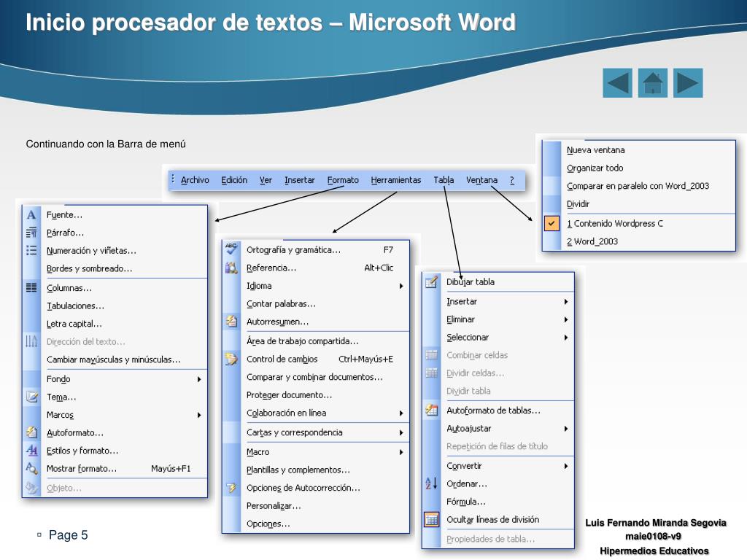Expand the Eliminar submenu arrow
The image size is (747, 560).
[x=566, y=319]
